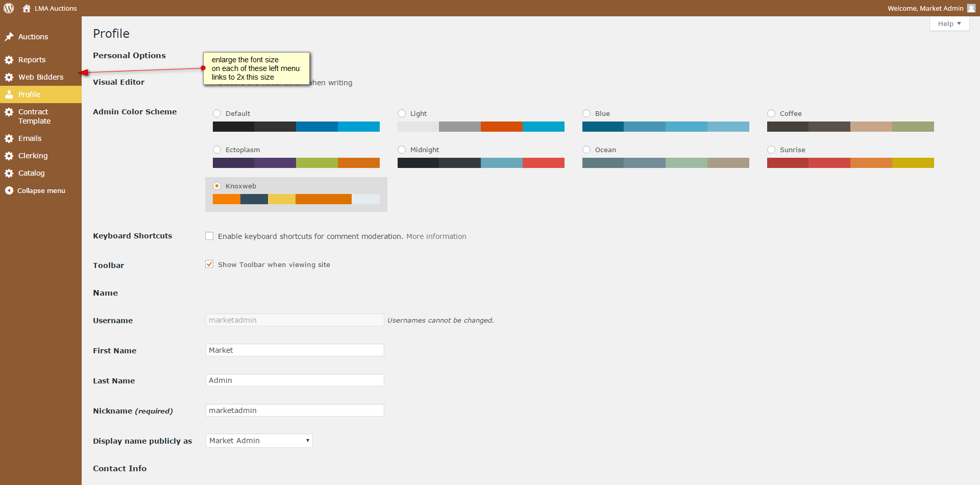
Task: Click the Sunrise scheme color palette
Action: click(850, 163)
